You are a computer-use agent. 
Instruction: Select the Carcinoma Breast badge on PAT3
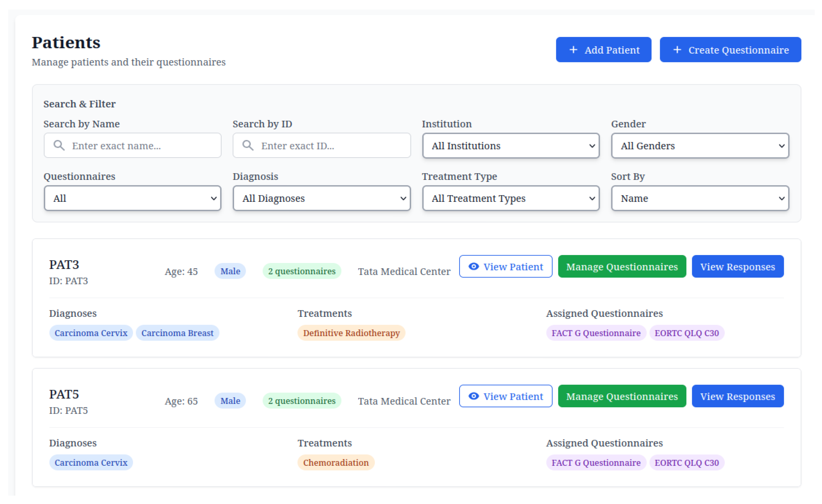point(177,333)
